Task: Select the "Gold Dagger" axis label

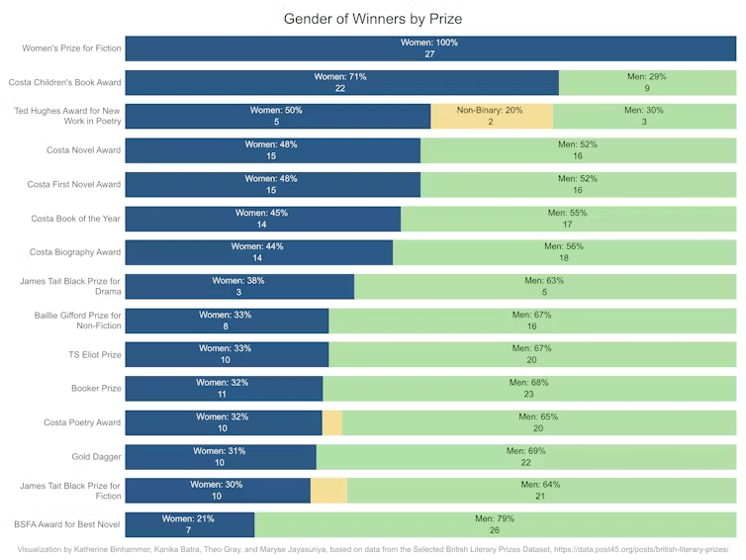Action: click(97, 456)
